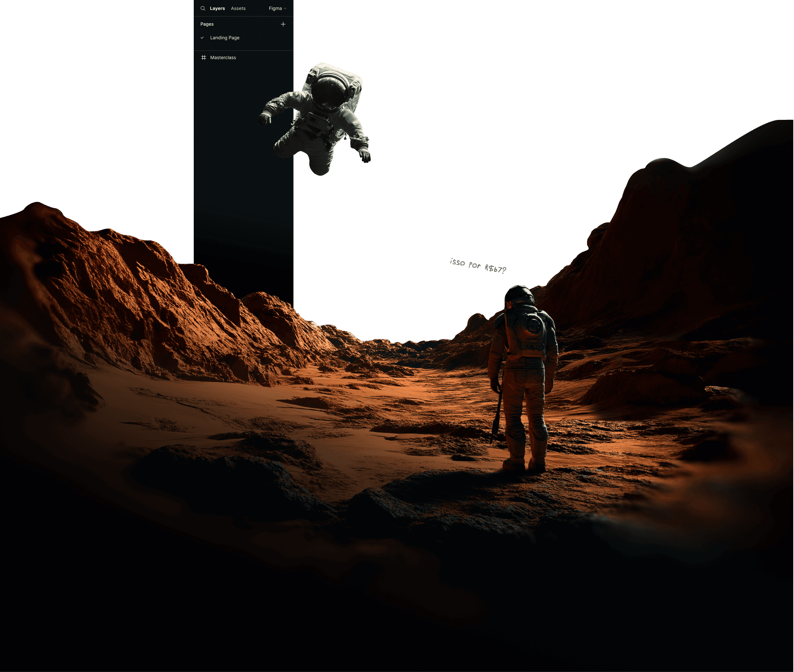Click the floating astronaut's helmet visor
Image resolution: width=794 pixels, height=672 pixels.
click(x=330, y=93)
